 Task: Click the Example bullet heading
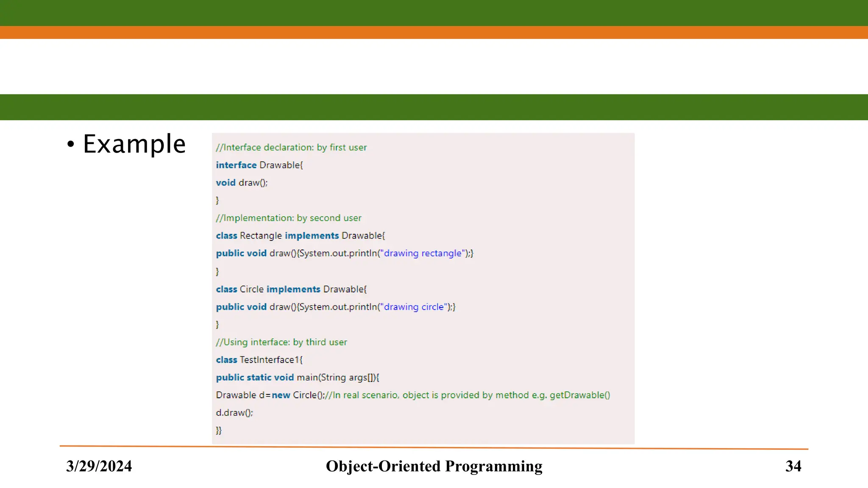(x=134, y=144)
